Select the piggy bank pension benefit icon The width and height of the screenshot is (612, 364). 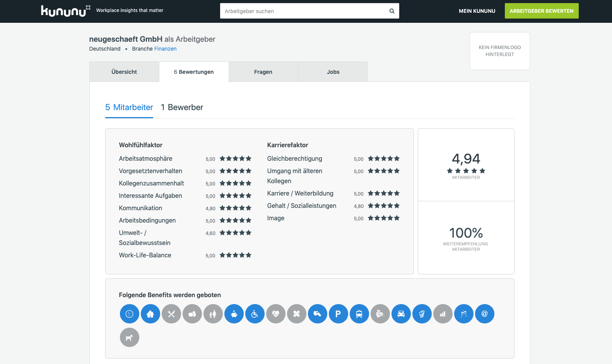click(234, 314)
